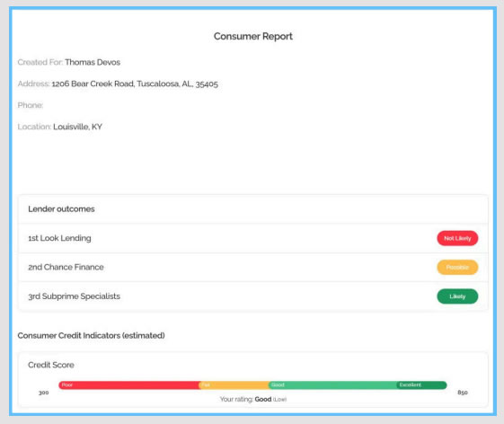Click the Phone label
504x424 pixels.
(31, 105)
